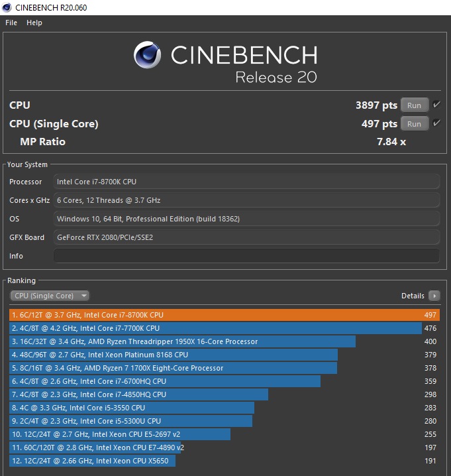Image resolution: width=451 pixels, height=476 pixels.
Task: Click the Cinebench sphere logo
Action: click(148, 55)
